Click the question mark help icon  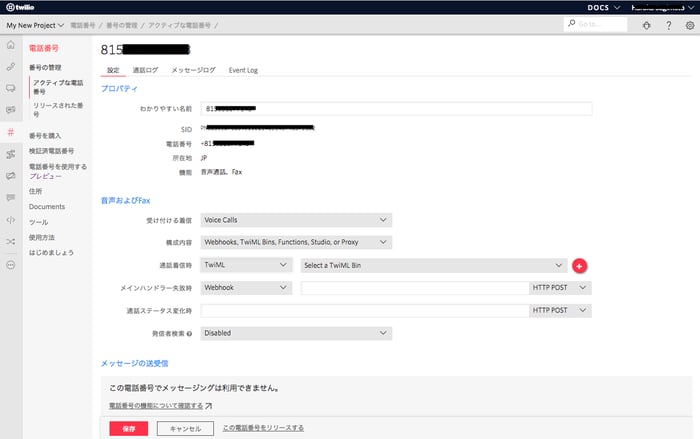pos(668,25)
